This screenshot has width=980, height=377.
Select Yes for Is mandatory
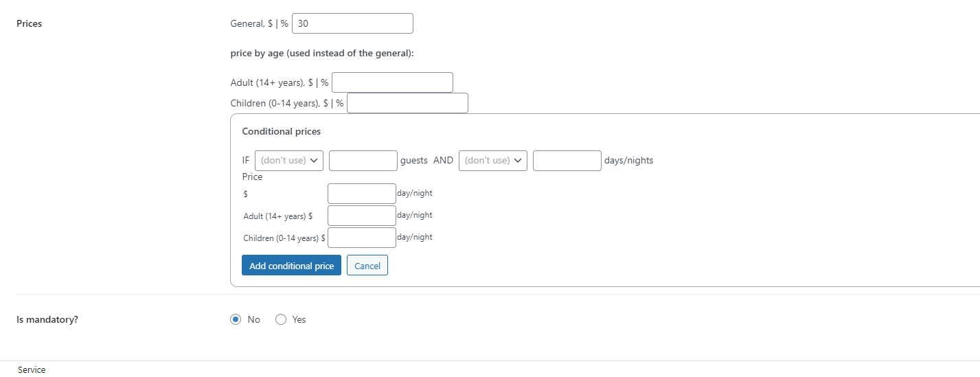(280, 319)
